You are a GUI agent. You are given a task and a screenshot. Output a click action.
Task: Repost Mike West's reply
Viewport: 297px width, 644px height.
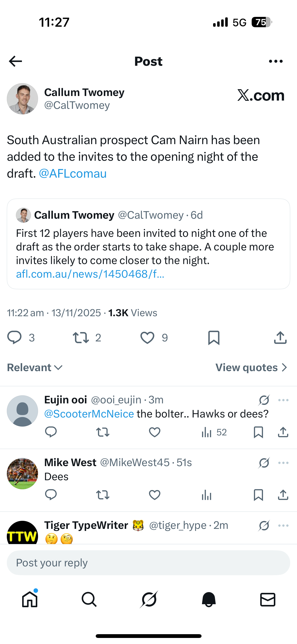103,495
